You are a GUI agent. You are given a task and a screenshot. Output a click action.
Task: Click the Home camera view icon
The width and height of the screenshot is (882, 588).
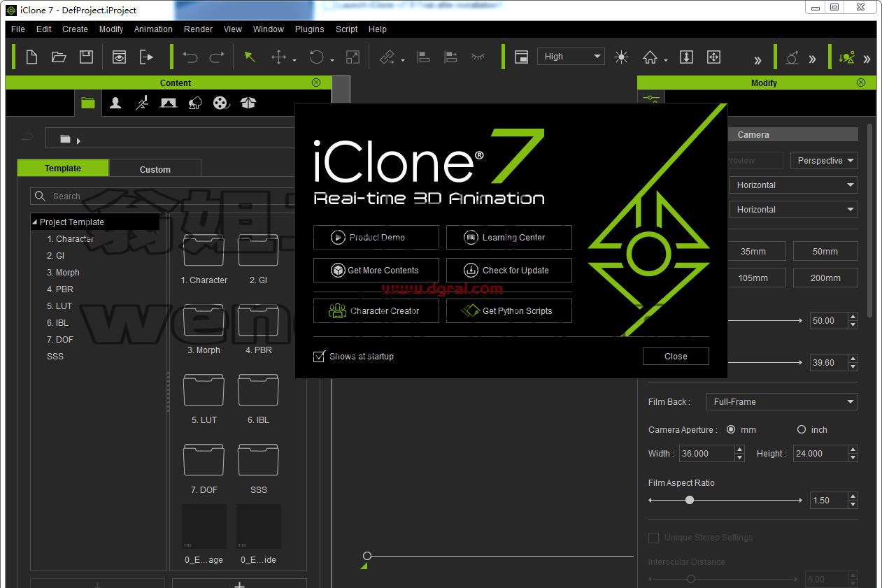[650, 57]
